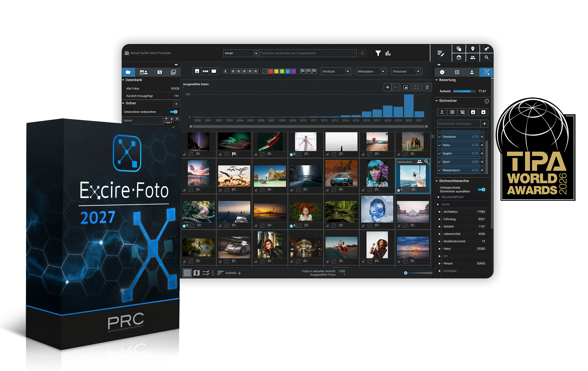588x371 pixels.
Task: Expand the Architektur keyword hierarchy
Action: 440,212
